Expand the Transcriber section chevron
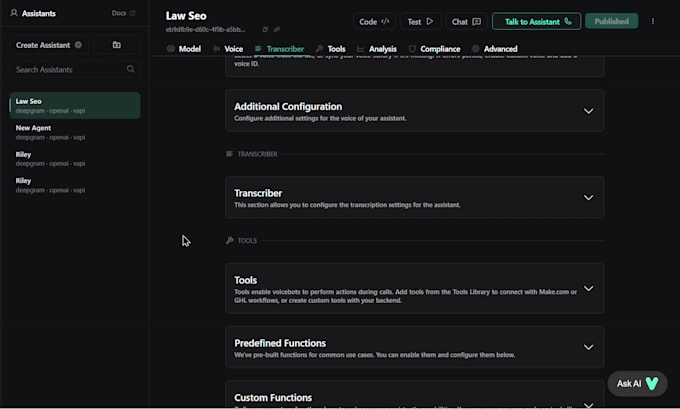The height and width of the screenshot is (409, 680). [x=588, y=198]
